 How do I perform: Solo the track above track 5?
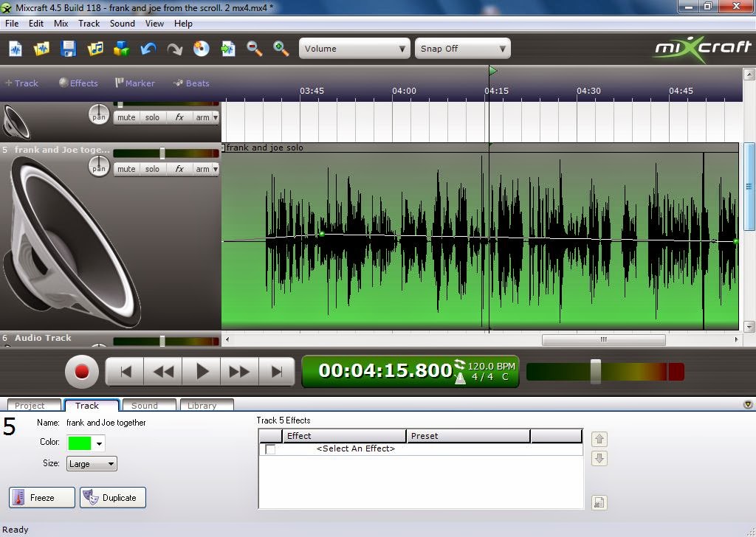click(152, 117)
